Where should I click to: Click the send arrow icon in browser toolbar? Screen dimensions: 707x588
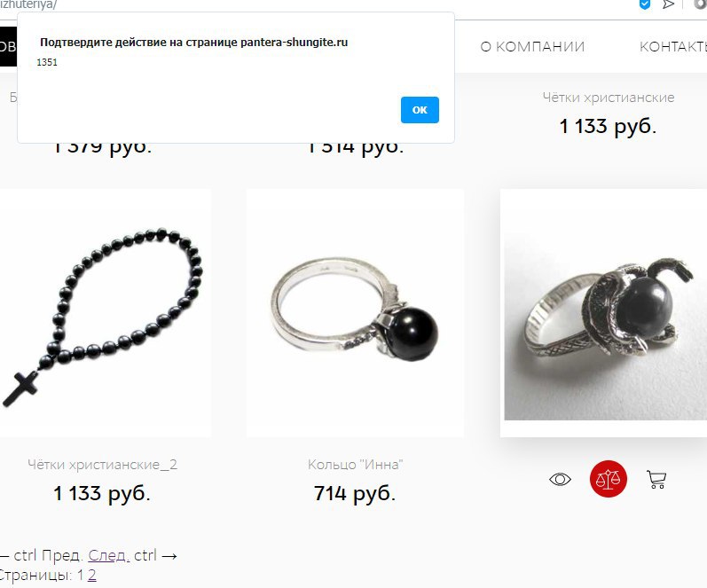[668, 4]
